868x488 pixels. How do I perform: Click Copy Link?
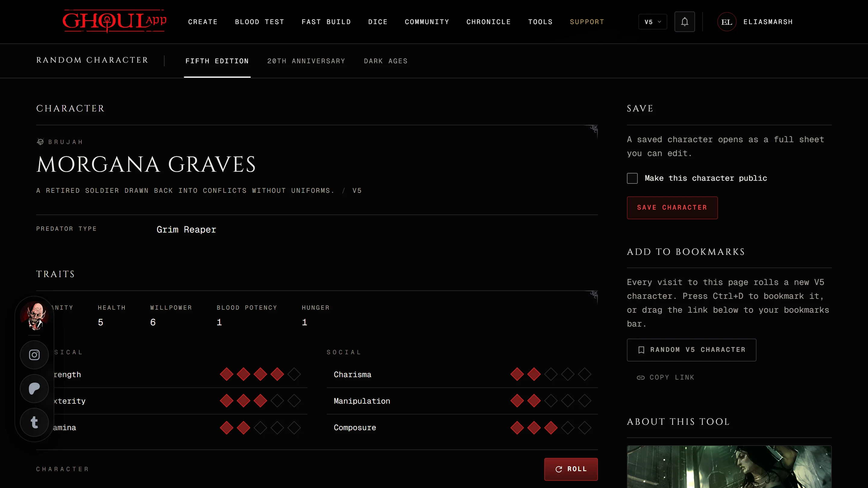click(x=665, y=377)
